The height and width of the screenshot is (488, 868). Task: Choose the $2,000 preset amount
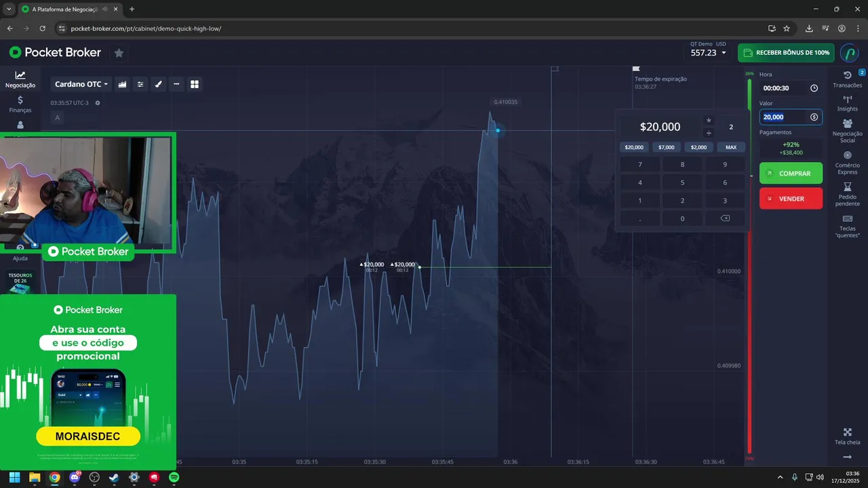tap(698, 147)
